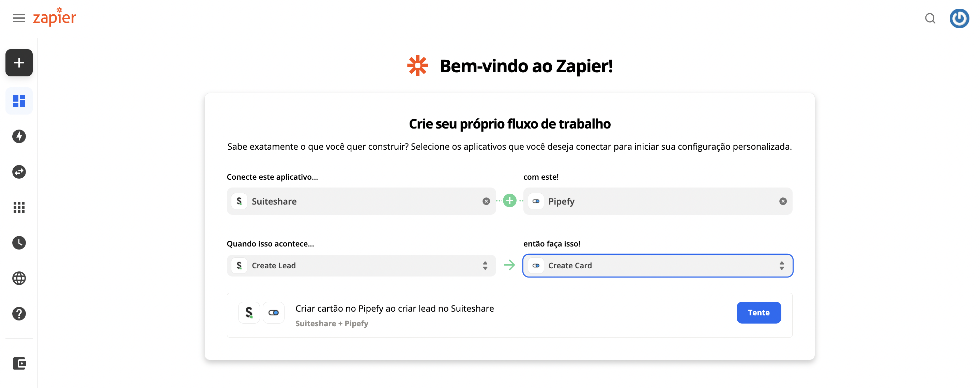Open the Create Card action dropdown
Image resolution: width=980 pixels, height=388 pixels.
[658, 265]
